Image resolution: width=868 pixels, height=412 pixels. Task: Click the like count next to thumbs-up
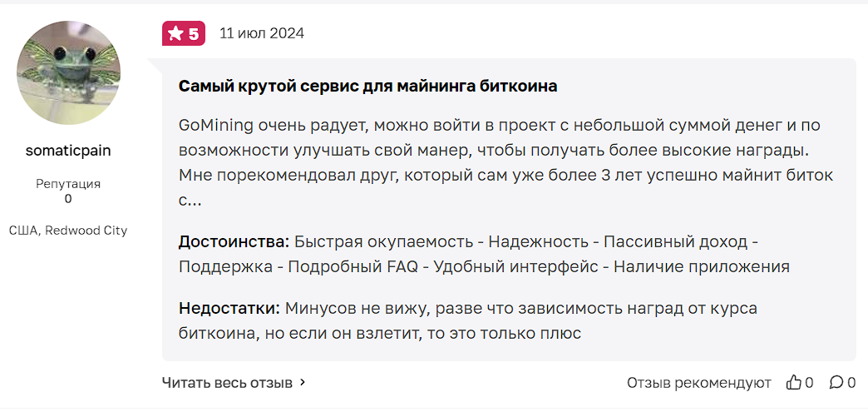coord(809,383)
